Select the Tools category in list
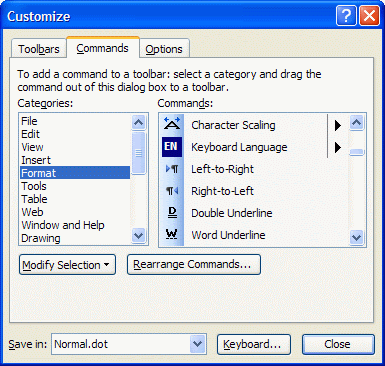The image size is (385, 366). pyautogui.click(x=34, y=186)
